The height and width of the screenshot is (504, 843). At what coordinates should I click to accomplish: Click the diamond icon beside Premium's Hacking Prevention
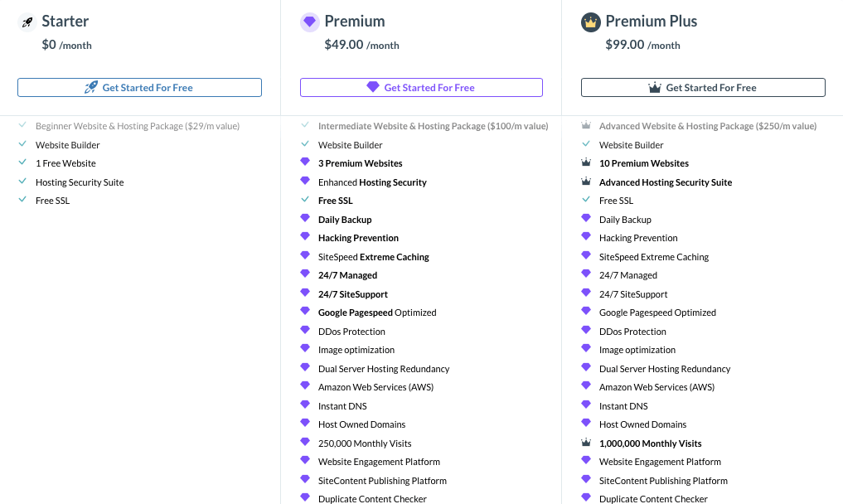(x=305, y=236)
